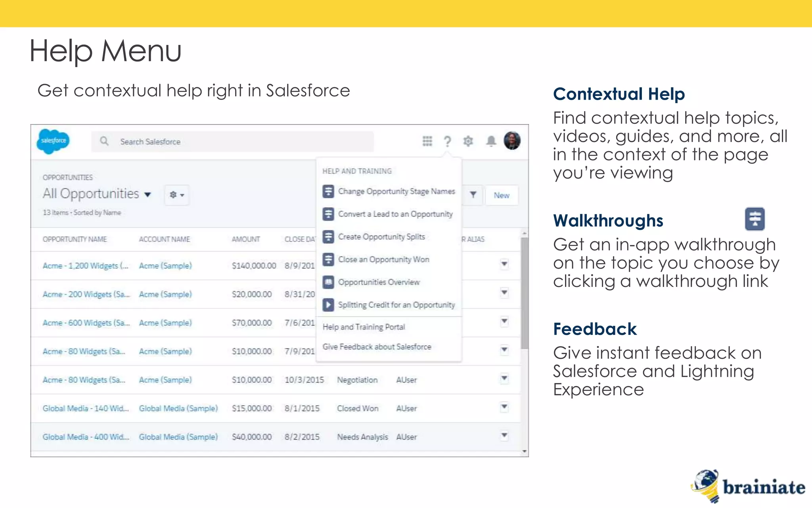Click the Salesforce cloud logo
The height and width of the screenshot is (508, 812).
[x=53, y=141]
